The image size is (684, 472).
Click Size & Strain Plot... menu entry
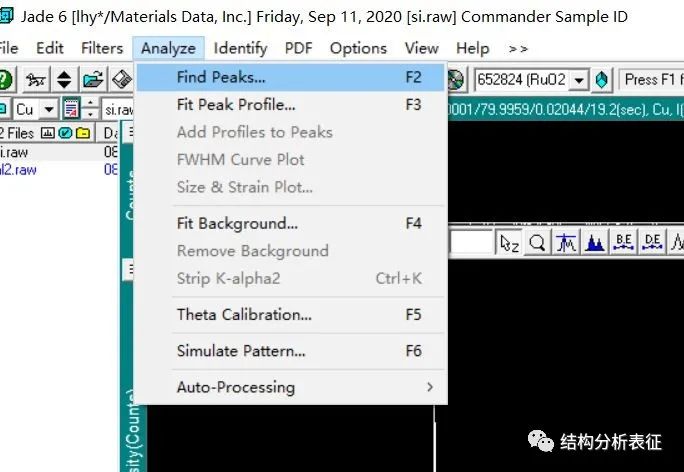pos(291,187)
